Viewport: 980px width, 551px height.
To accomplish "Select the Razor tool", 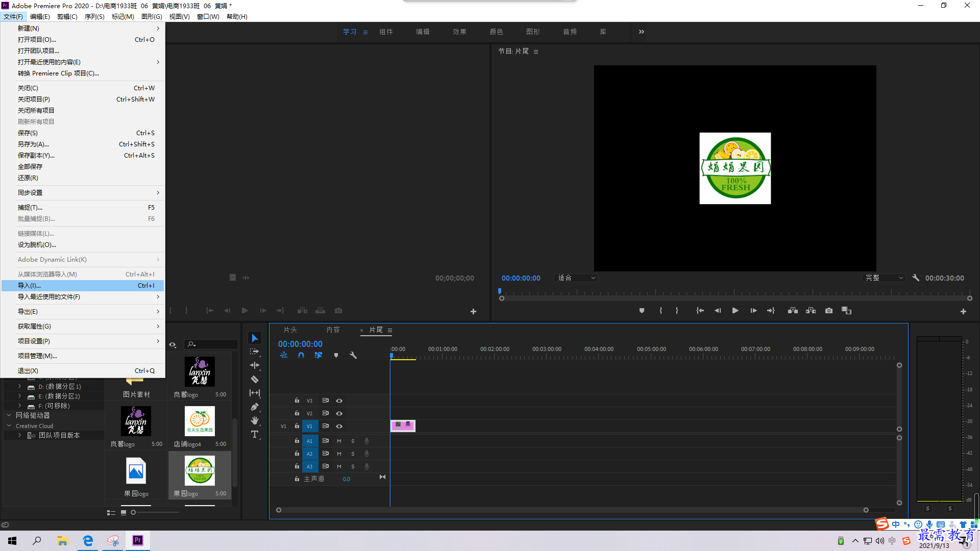I will [x=255, y=379].
